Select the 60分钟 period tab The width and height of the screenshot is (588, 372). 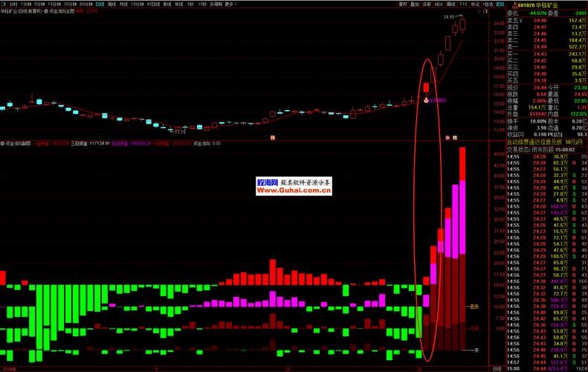(86, 4)
